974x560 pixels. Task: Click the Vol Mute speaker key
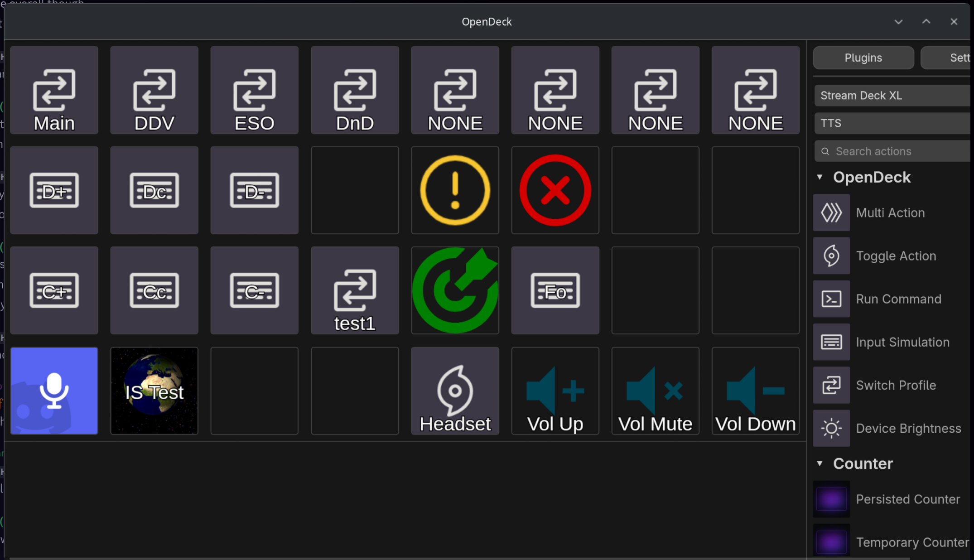[655, 391]
